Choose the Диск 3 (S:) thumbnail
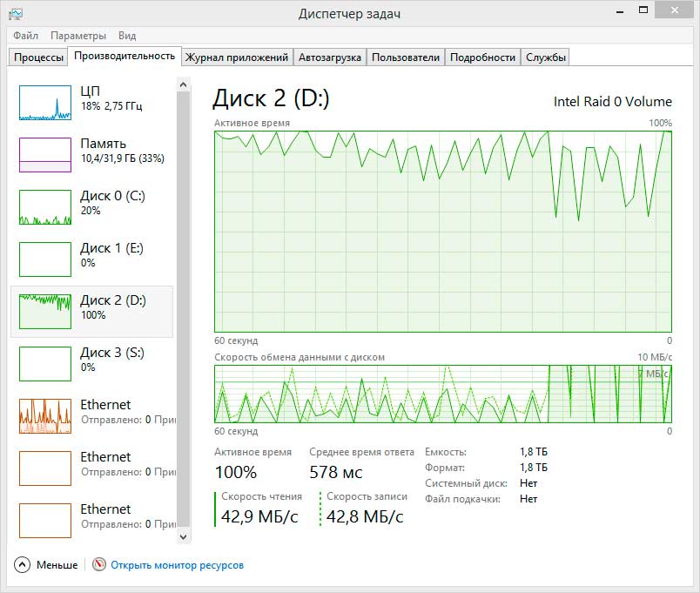The height and width of the screenshot is (593, 700). (x=45, y=364)
